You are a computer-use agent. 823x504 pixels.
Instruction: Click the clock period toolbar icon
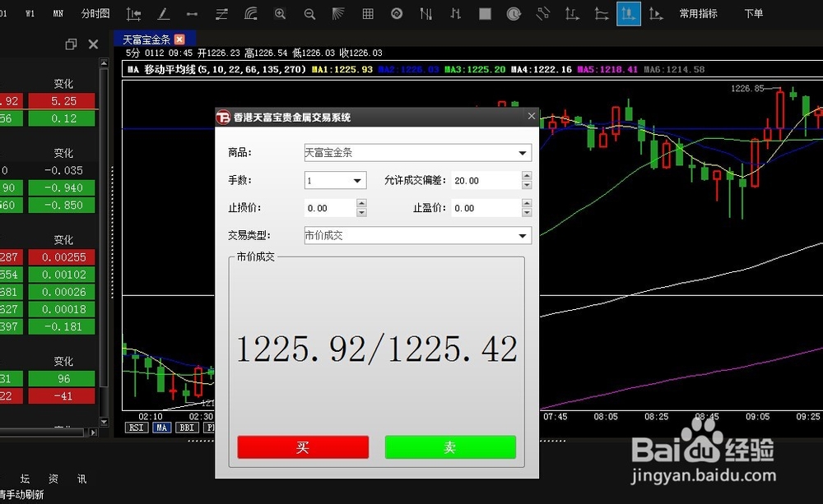[x=514, y=14]
